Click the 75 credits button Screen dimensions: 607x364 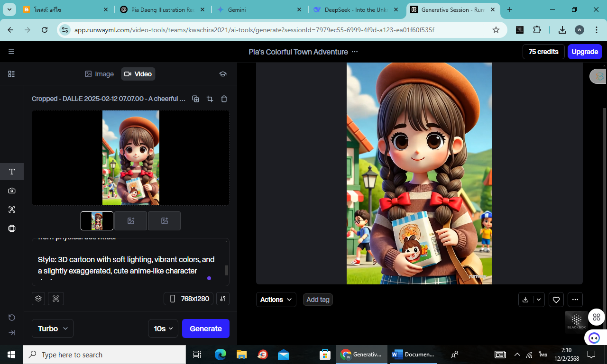click(543, 52)
